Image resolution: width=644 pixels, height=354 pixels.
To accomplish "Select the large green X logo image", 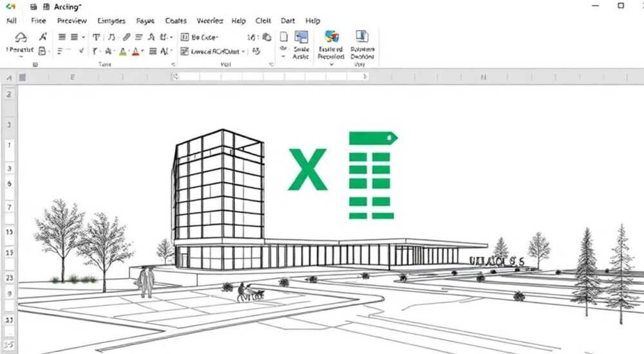I will pos(308,169).
